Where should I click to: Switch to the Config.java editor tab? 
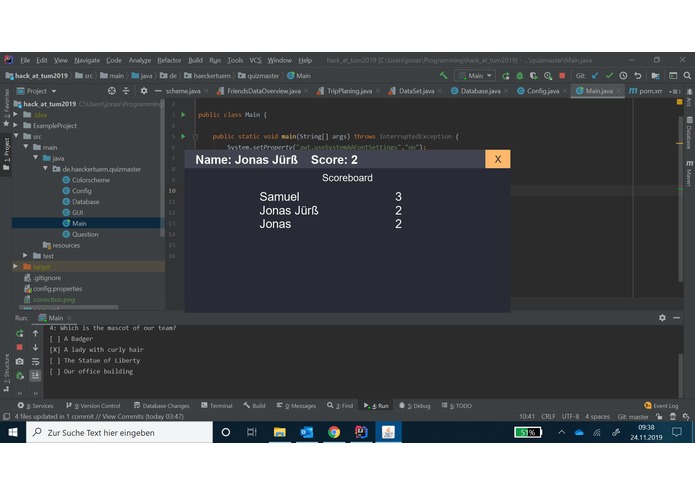pyautogui.click(x=542, y=91)
